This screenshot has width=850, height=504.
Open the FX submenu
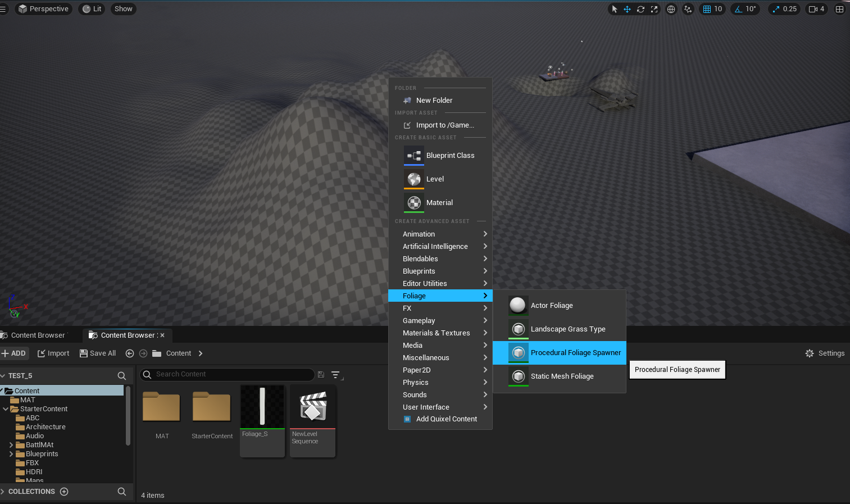pos(440,308)
